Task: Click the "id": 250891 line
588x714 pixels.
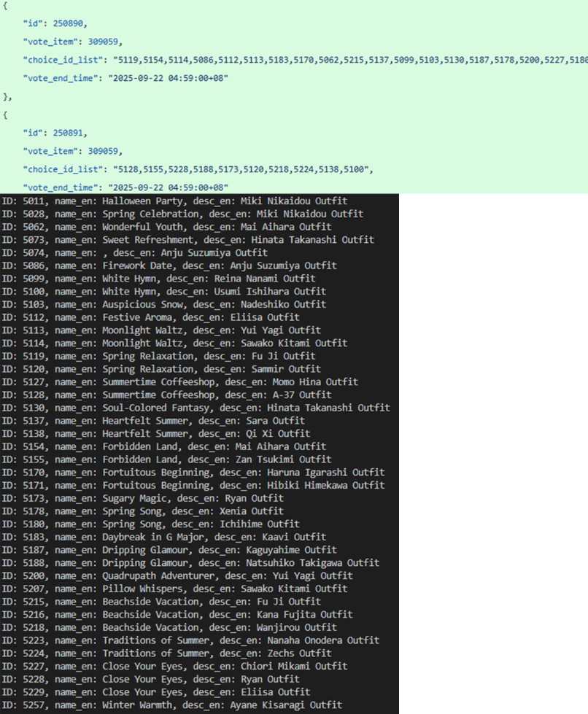Action: 55,133
